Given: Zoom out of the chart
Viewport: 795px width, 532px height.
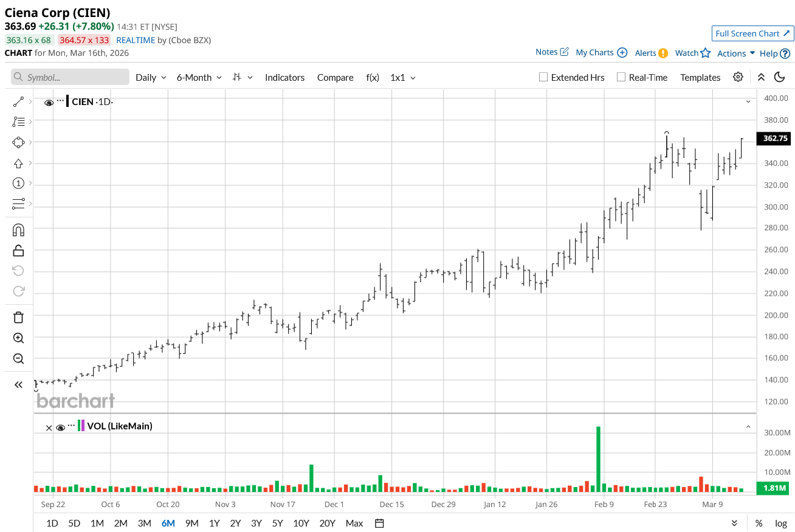Looking at the screenshot, I should [18, 358].
